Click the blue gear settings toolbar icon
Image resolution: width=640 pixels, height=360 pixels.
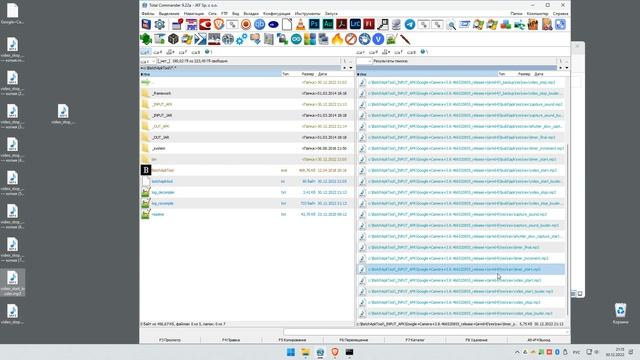point(160,24)
